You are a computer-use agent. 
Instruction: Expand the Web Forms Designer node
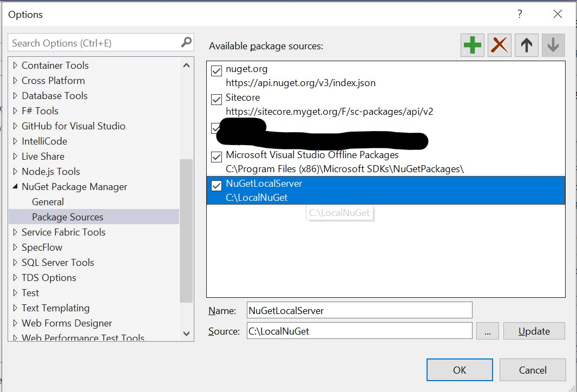(15, 323)
